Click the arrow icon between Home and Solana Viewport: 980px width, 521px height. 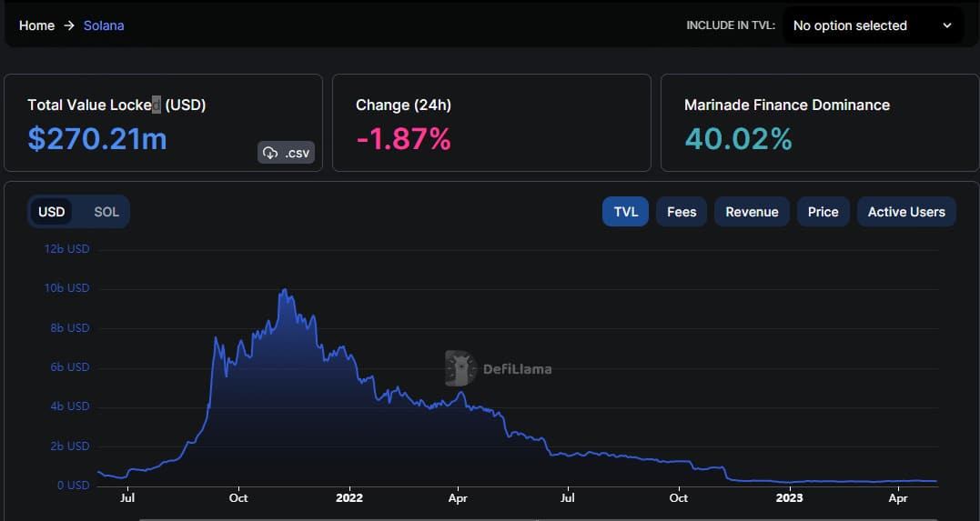pyautogui.click(x=69, y=25)
